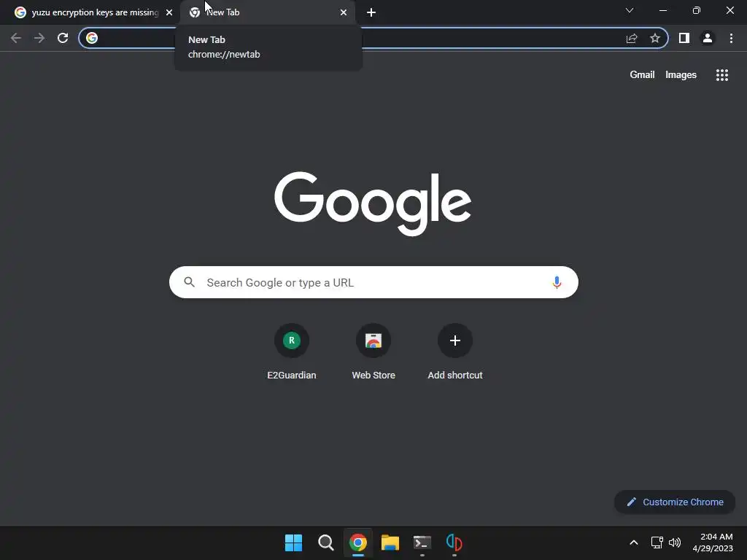Open Google Images link
This screenshot has height=560, width=747.
[x=681, y=75]
